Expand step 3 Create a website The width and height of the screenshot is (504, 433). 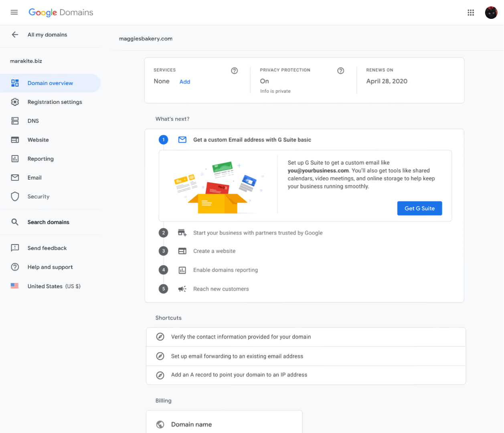tap(215, 251)
